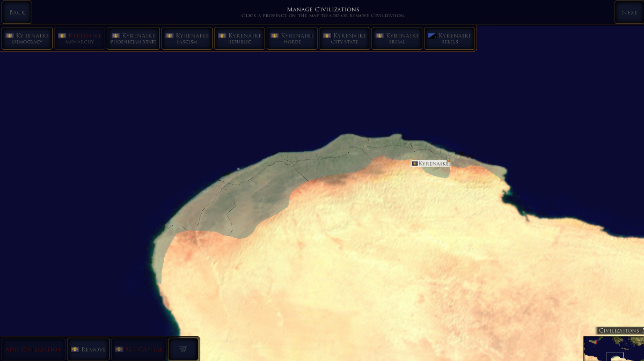This screenshot has height=361, width=644.
Task: Click the flag icon on Set Capital
Action: point(119,349)
